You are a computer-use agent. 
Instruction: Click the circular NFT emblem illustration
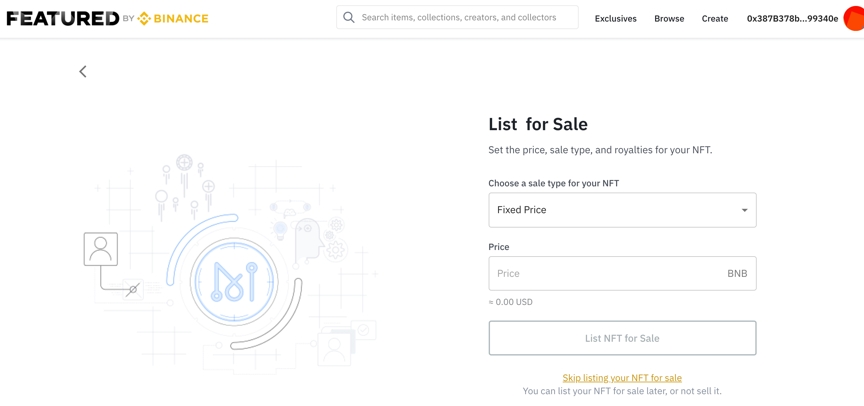pos(234,283)
